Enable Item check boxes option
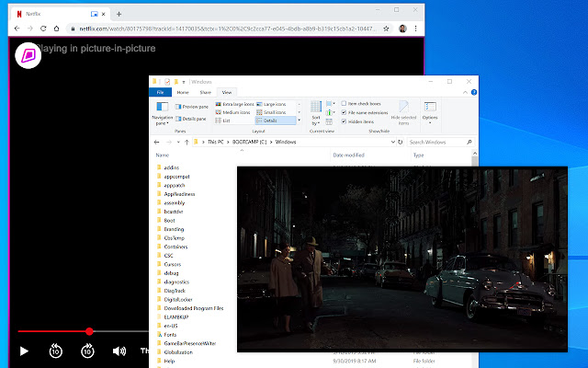This screenshot has height=368, width=588. (361, 103)
